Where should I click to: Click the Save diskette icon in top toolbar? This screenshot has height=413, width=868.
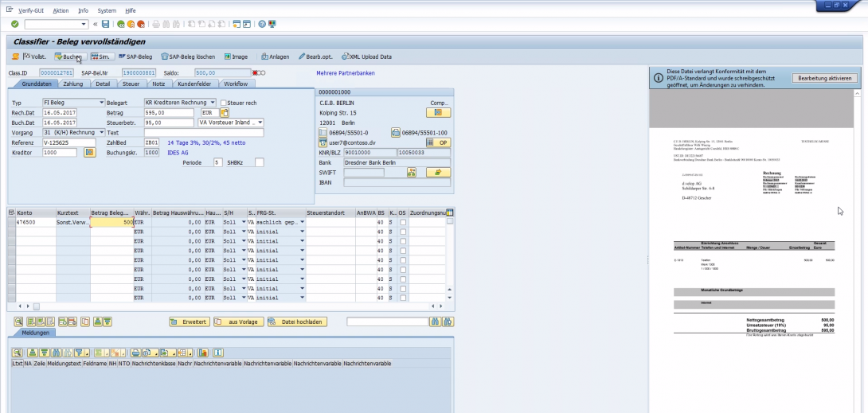(x=105, y=24)
